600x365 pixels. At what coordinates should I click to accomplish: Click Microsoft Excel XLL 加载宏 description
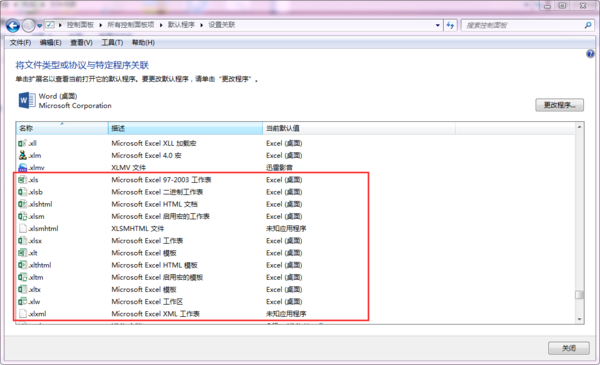[x=154, y=143]
